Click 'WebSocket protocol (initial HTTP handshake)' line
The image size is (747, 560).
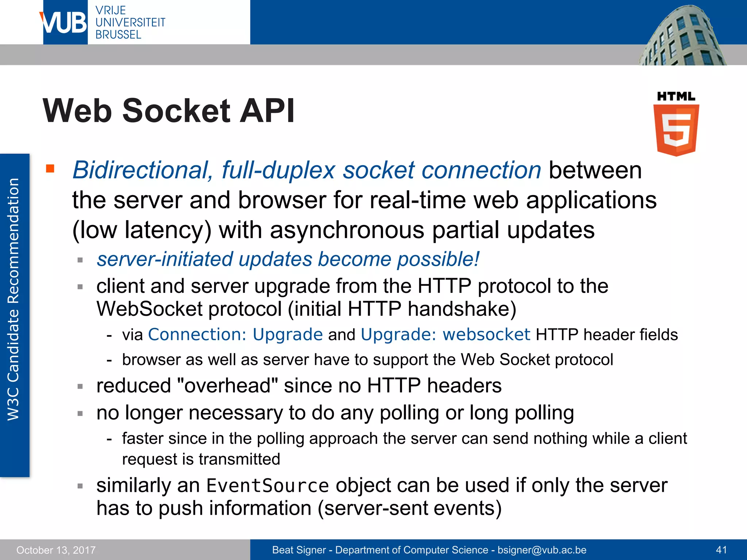[306, 309]
